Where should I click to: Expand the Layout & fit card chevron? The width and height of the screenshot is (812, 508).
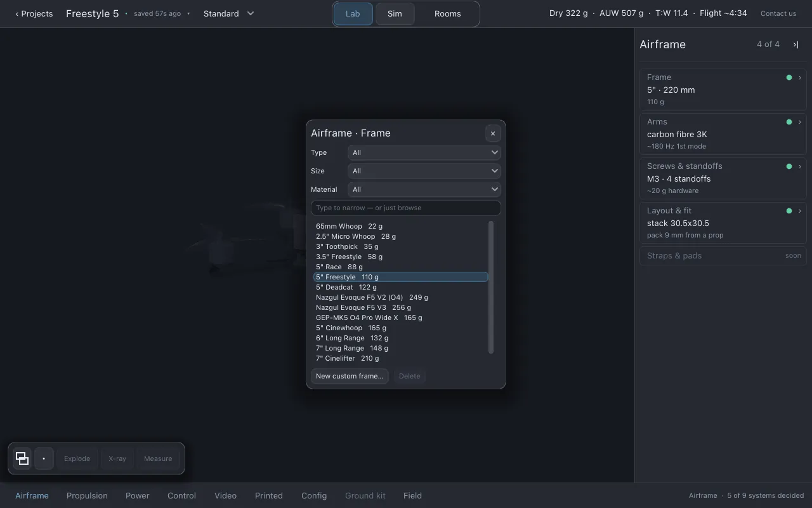[x=800, y=211]
